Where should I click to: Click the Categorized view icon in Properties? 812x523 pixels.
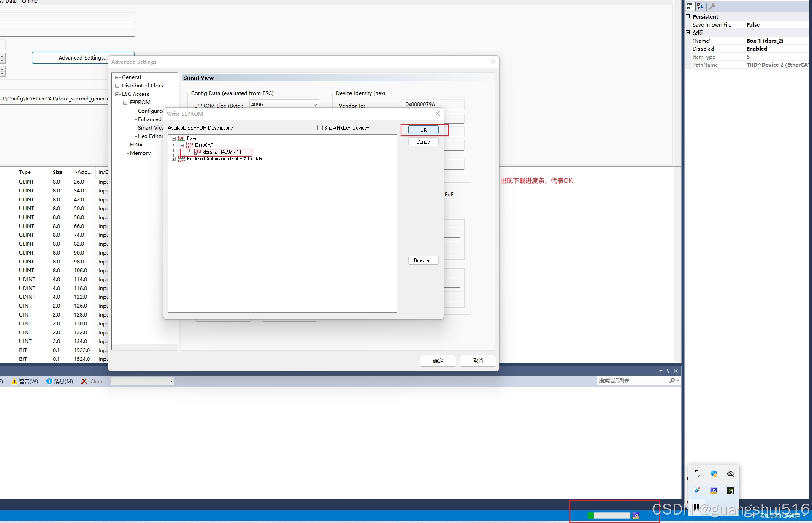click(x=690, y=6)
